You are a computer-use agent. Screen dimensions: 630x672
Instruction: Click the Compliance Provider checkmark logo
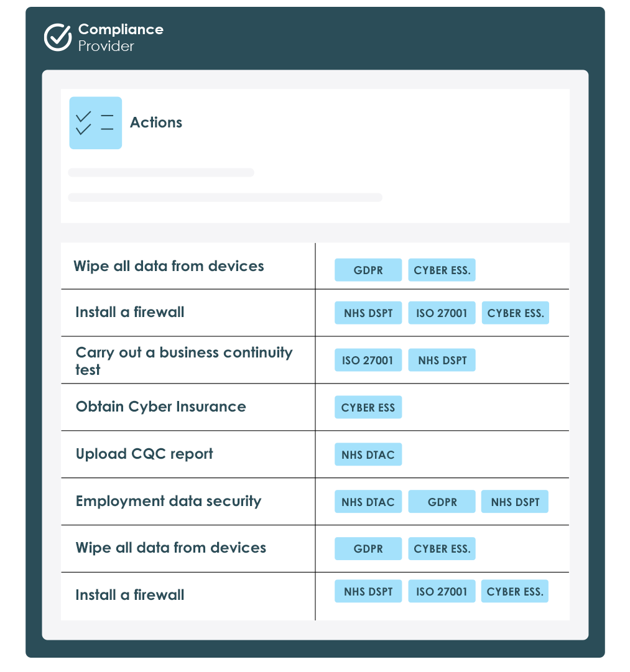tap(58, 37)
